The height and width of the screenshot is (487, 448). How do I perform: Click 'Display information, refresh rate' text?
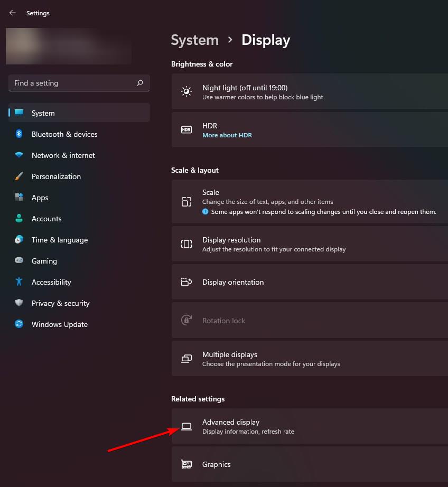pyautogui.click(x=248, y=432)
